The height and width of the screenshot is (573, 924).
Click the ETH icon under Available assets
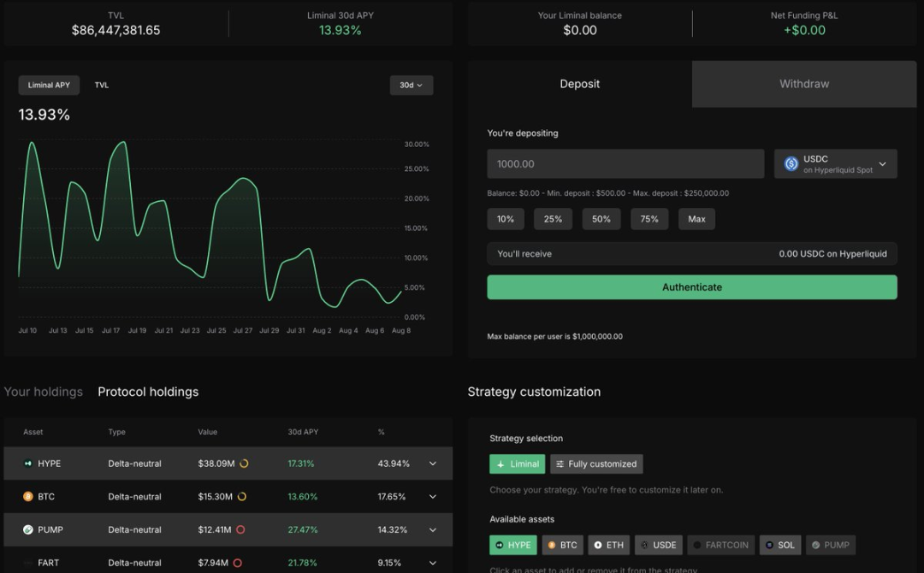(x=600, y=545)
